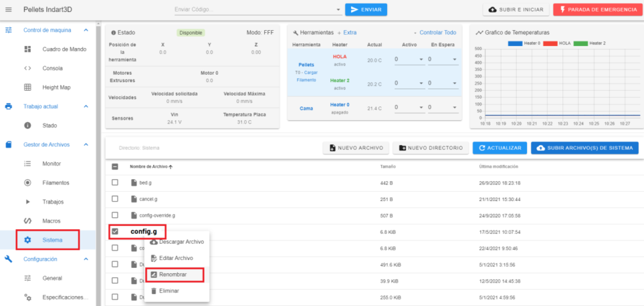
Task: Toggle Heater 0 blue legend swatch
Action: click(x=515, y=43)
